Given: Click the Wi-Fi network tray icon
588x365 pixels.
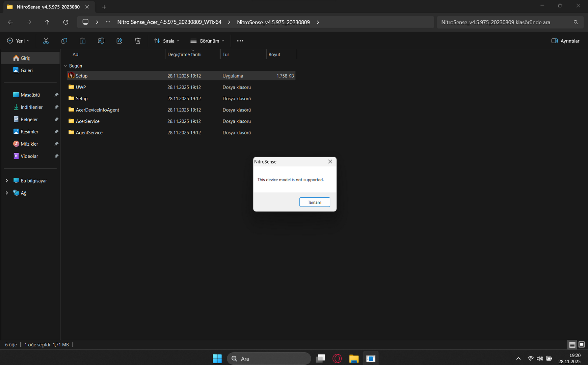Looking at the screenshot, I should (531, 359).
